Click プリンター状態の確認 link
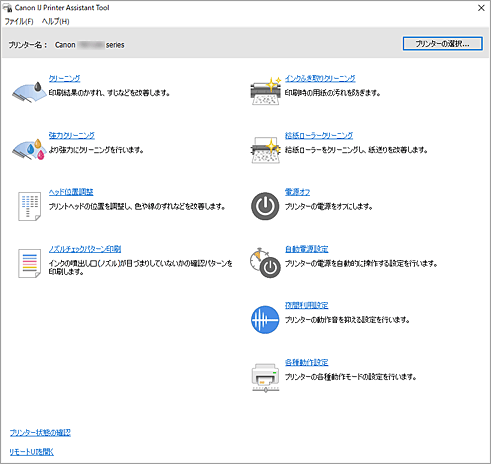 point(40,433)
